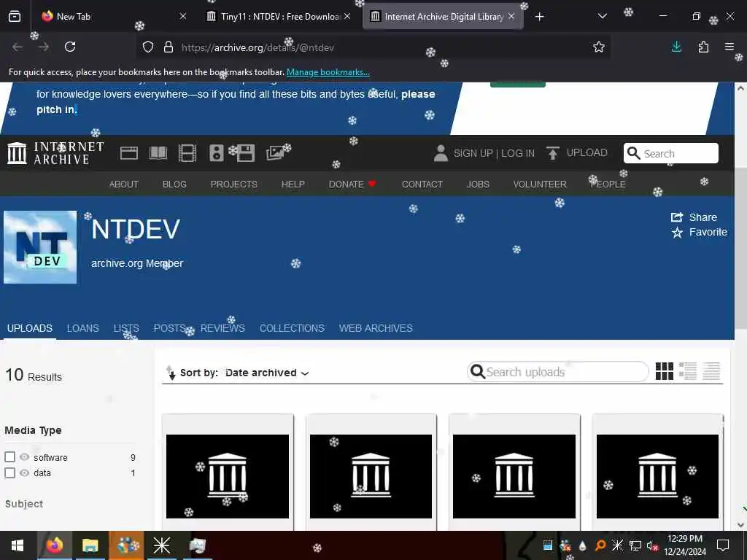
Task: Check the data media type checkbox
Action: [x=10, y=472]
